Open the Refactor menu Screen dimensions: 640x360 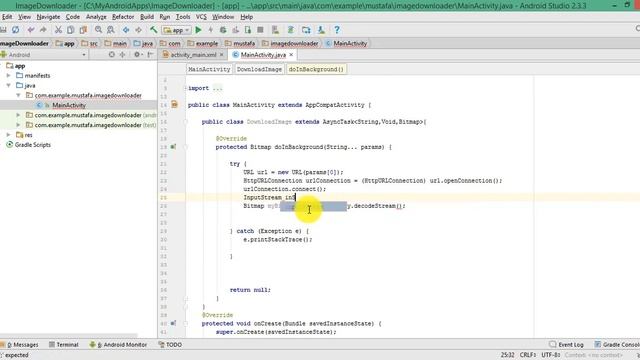click(123, 17)
